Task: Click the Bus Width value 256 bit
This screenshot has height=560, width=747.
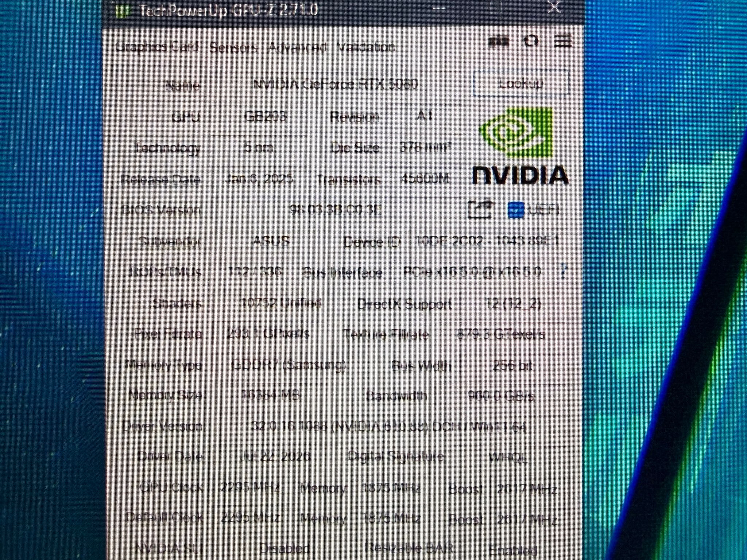Action: pos(512,365)
